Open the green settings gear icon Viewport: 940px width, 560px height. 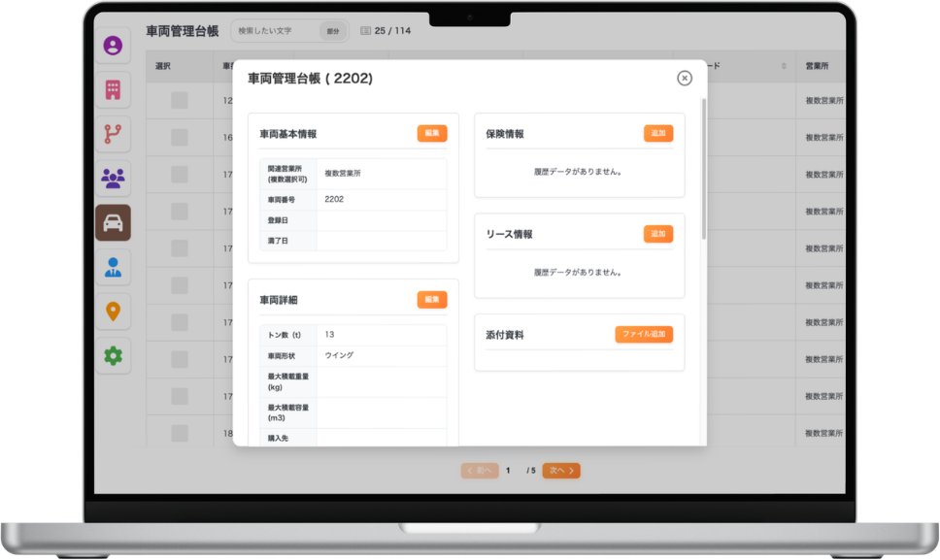113,356
